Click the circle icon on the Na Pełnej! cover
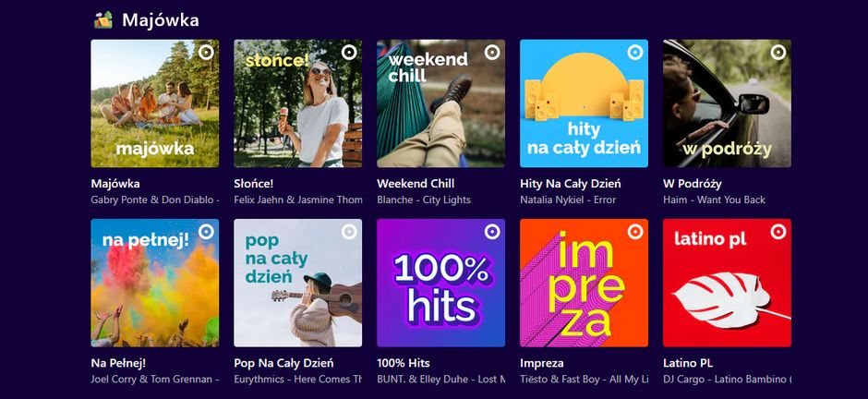Image resolution: width=868 pixels, height=399 pixels. tap(206, 232)
